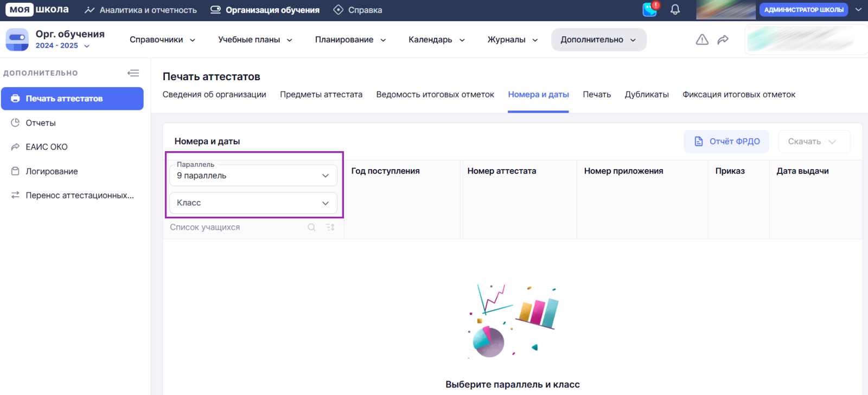Open the Параллель dropdown
This screenshot has height=395, width=868.
[x=253, y=176]
